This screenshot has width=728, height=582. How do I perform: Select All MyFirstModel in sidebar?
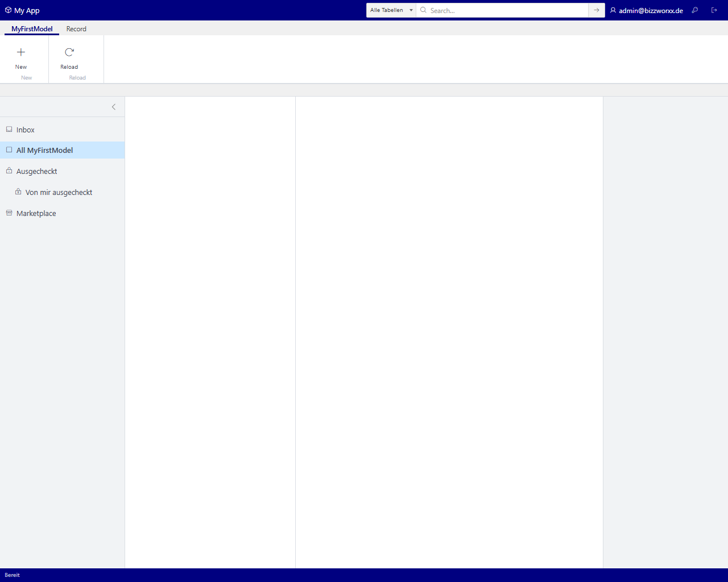point(44,151)
